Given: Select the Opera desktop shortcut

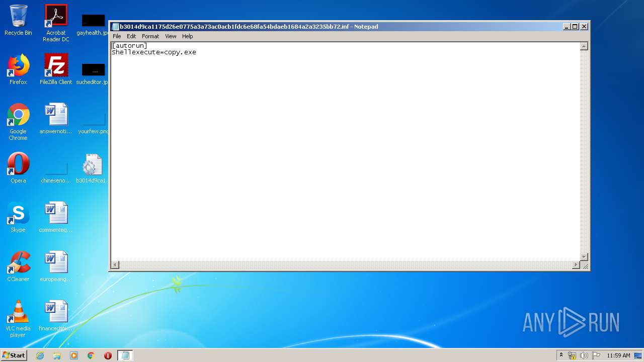Looking at the screenshot, I should [18, 168].
